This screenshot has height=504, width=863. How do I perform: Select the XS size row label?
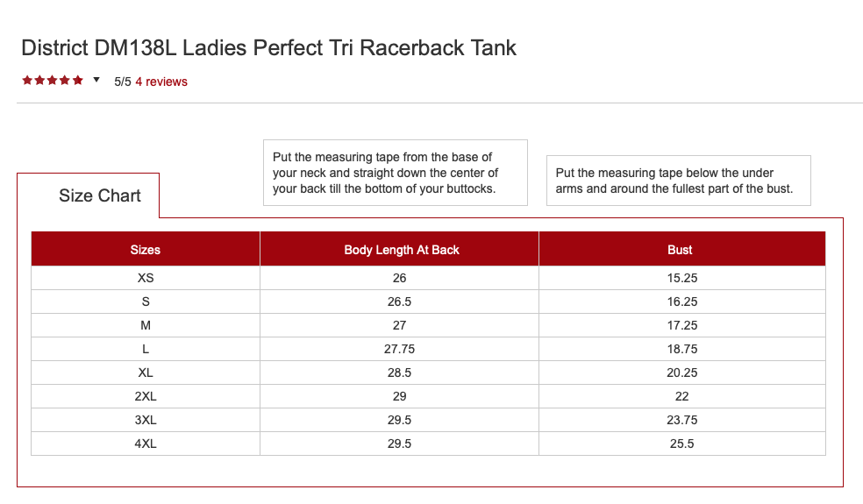click(x=146, y=278)
